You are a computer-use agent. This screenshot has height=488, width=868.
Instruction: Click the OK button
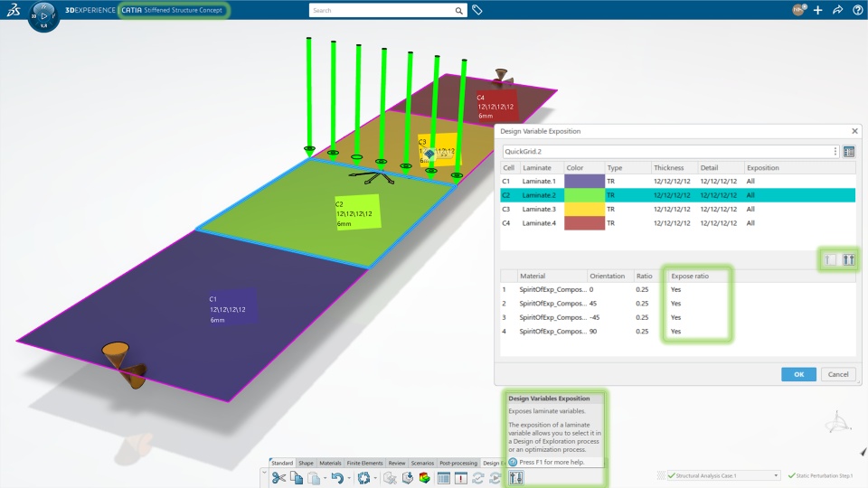point(798,374)
